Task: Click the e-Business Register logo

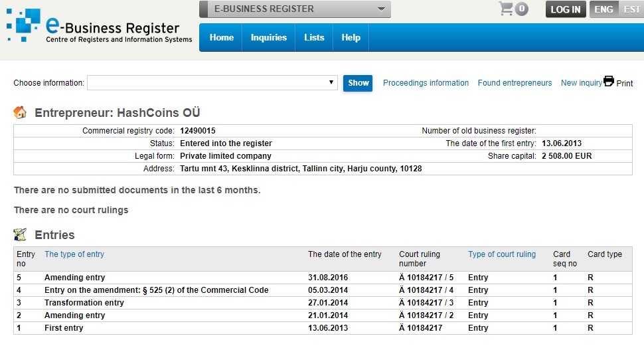Action: [99, 26]
